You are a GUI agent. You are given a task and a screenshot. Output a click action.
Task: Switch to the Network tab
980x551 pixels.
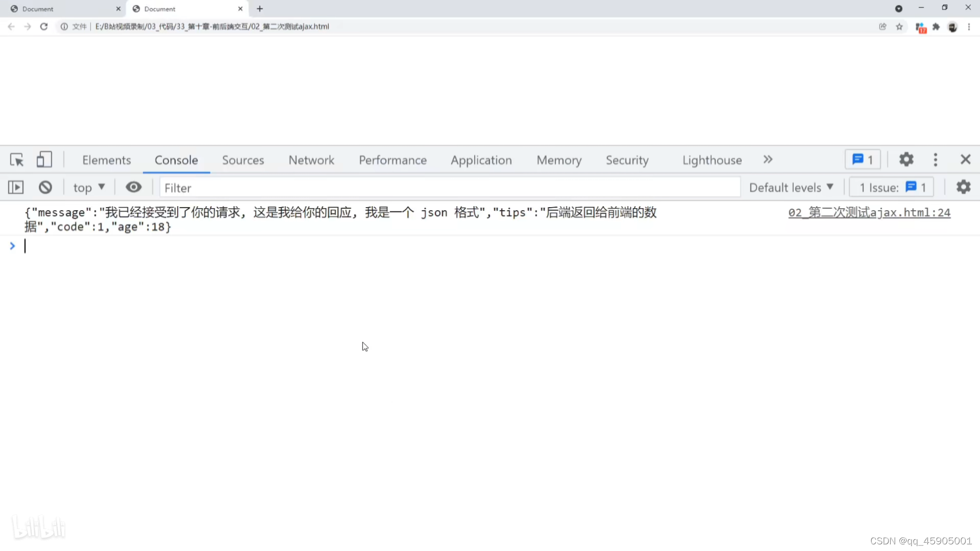(x=311, y=160)
